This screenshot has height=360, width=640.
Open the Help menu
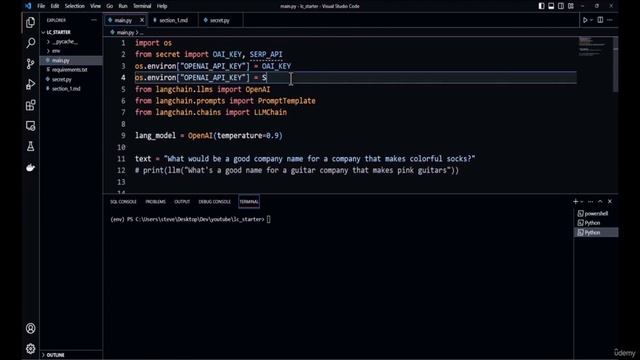click(x=162, y=6)
